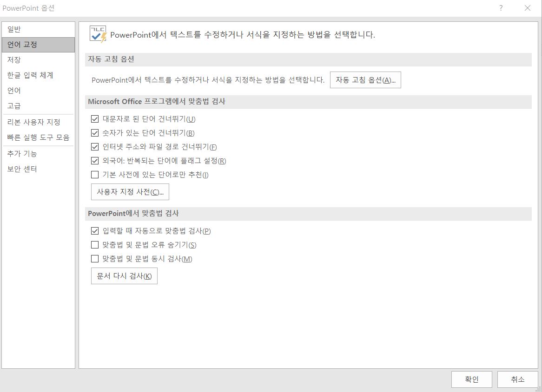
Task: Click the 자동 고침 옵션 section header
Action: pyautogui.click(x=308, y=59)
